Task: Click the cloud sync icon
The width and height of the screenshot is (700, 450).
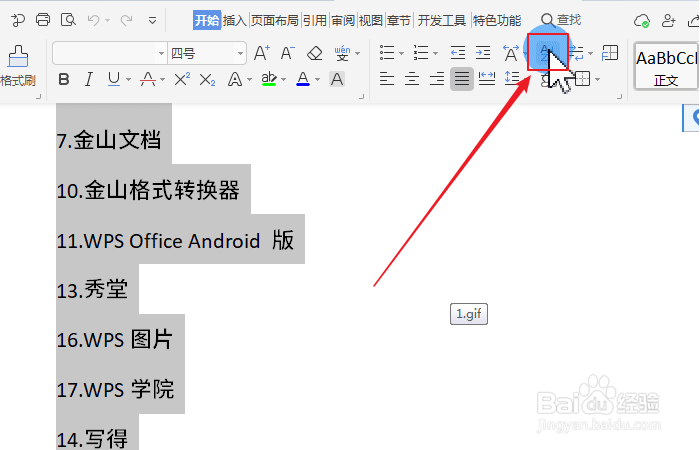Action: pos(642,21)
